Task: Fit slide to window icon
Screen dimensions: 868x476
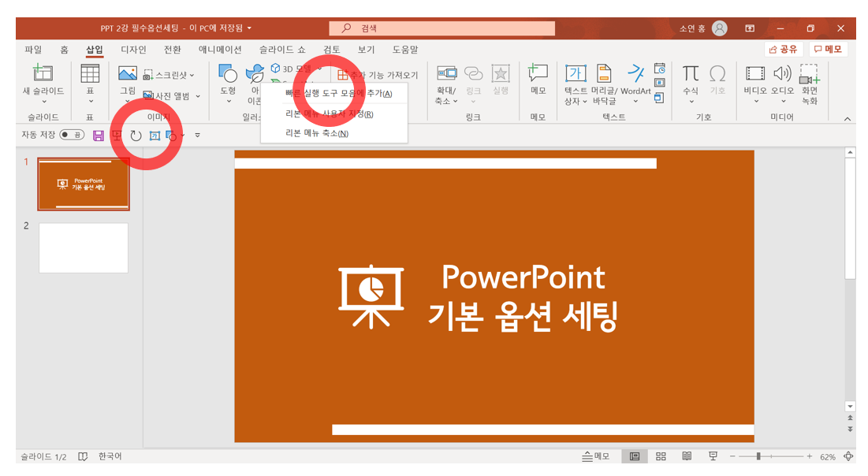Action: click(848, 456)
